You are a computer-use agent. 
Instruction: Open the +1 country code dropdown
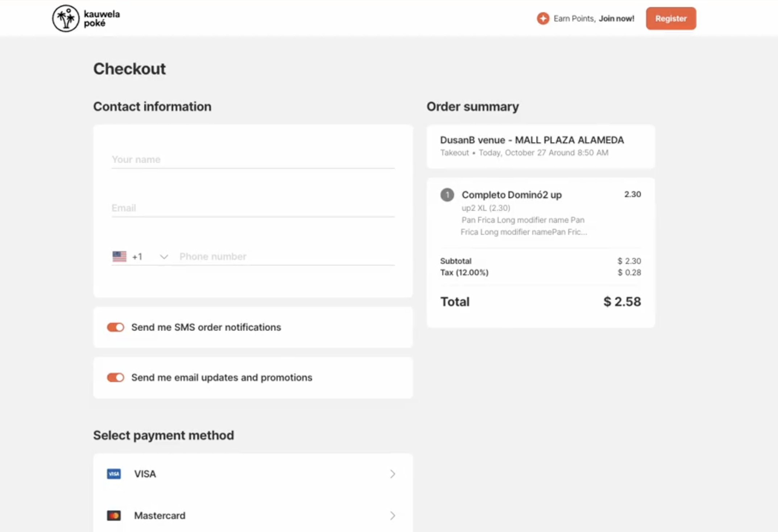[164, 257]
